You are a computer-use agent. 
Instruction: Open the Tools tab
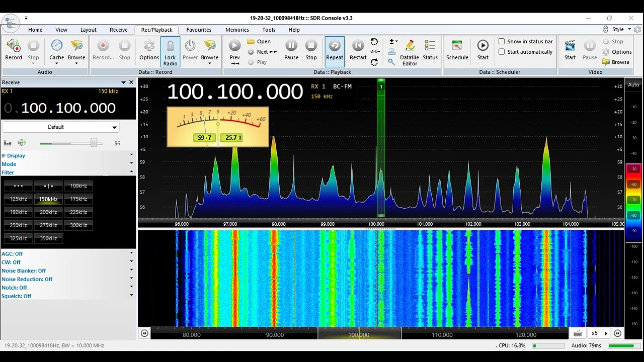pyautogui.click(x=269, y=30)
